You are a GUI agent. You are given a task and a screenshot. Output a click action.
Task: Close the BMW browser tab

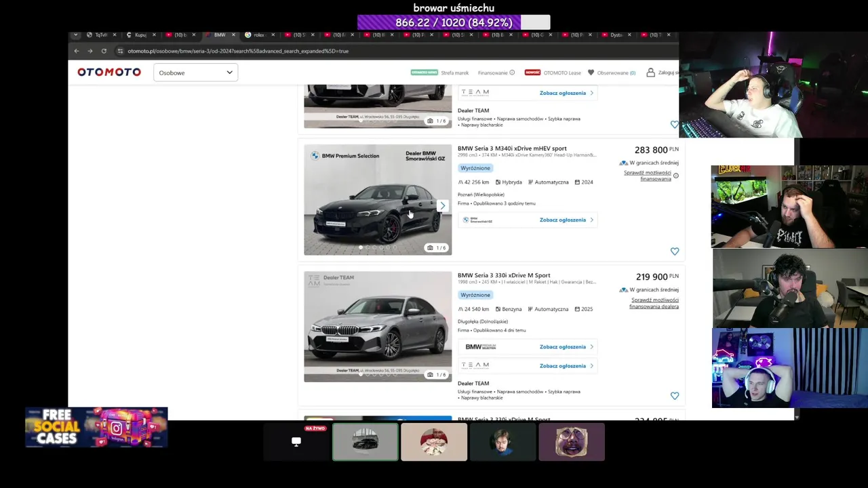click(233, 35)
